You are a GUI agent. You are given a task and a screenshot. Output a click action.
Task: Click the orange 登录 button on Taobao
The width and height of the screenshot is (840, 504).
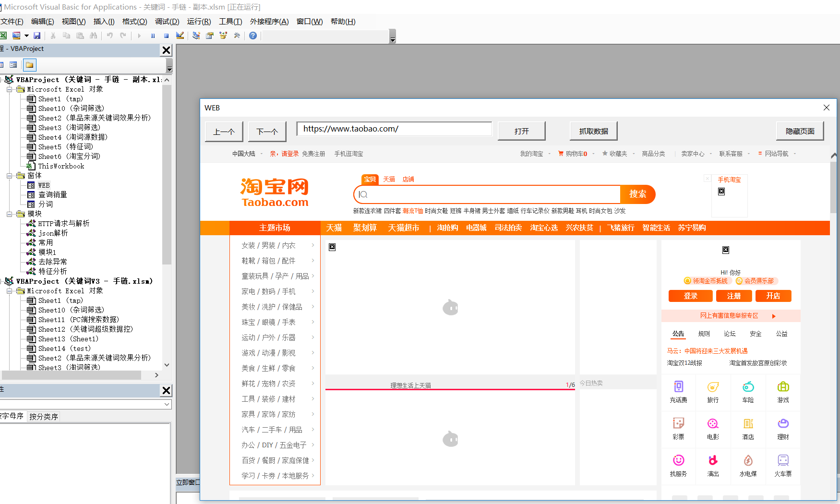coord(690,296)
